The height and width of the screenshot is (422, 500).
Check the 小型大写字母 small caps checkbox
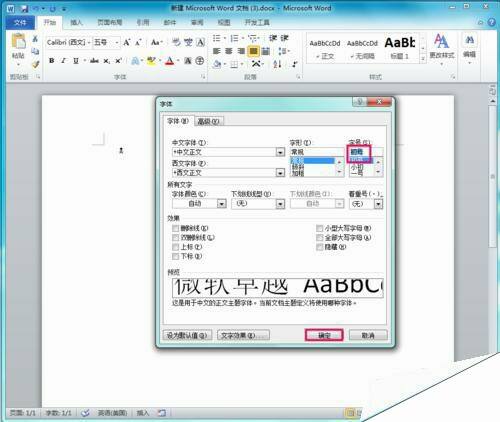(x=319, y=228)
